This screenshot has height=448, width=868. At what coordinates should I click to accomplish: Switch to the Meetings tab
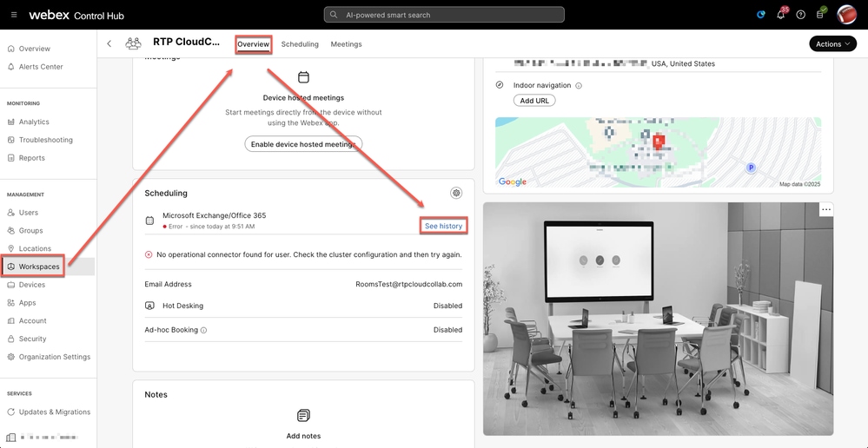click(346, 44)
